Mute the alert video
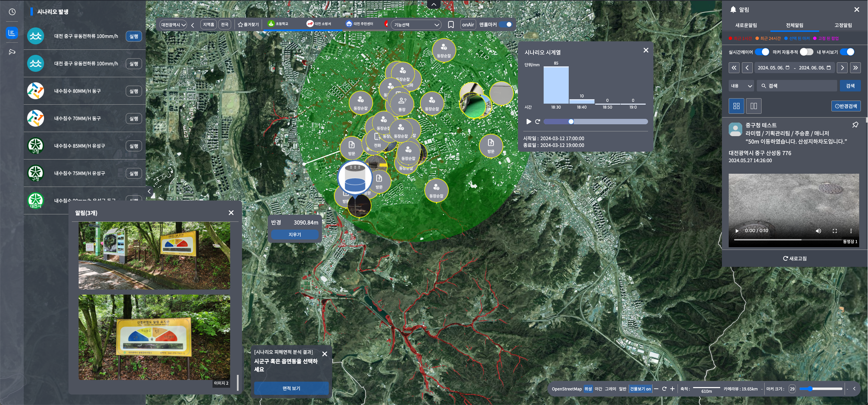Viewport: 868px width, 405px height. pos(818,231)
